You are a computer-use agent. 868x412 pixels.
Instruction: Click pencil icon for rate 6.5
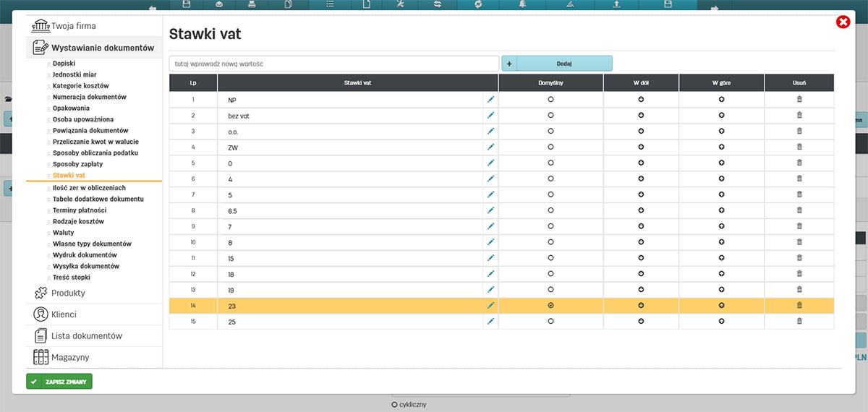(490, 210)
